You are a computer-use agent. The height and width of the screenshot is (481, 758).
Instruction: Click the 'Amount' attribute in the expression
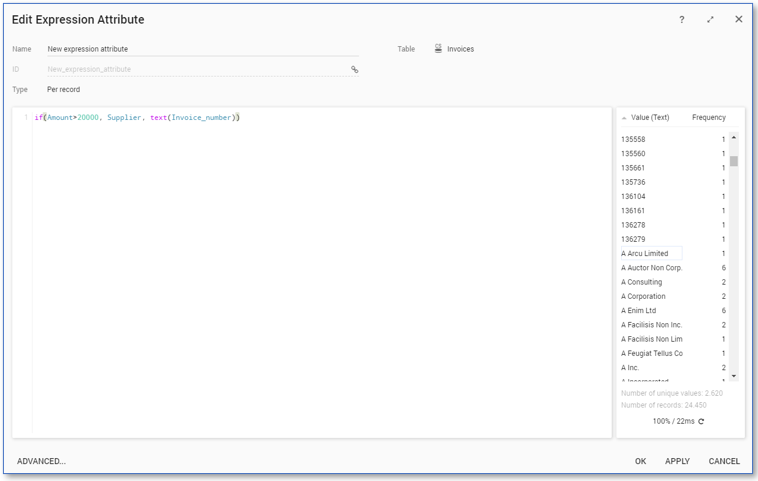coord(59,117)
